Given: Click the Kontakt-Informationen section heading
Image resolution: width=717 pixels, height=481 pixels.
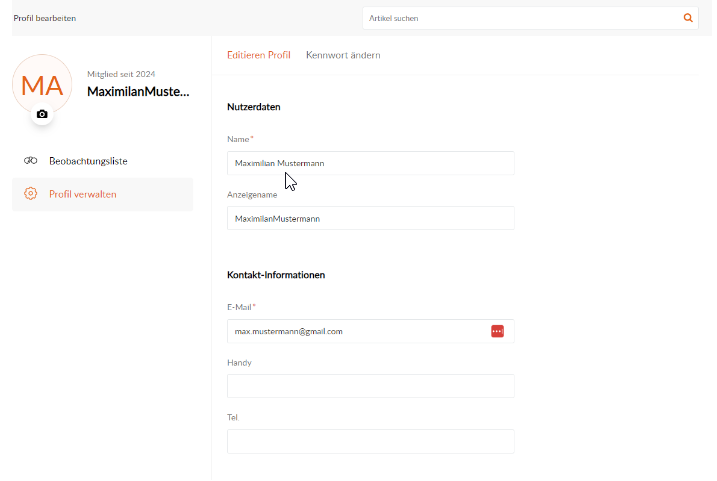Looking at the screenshot, I should 276,275.
